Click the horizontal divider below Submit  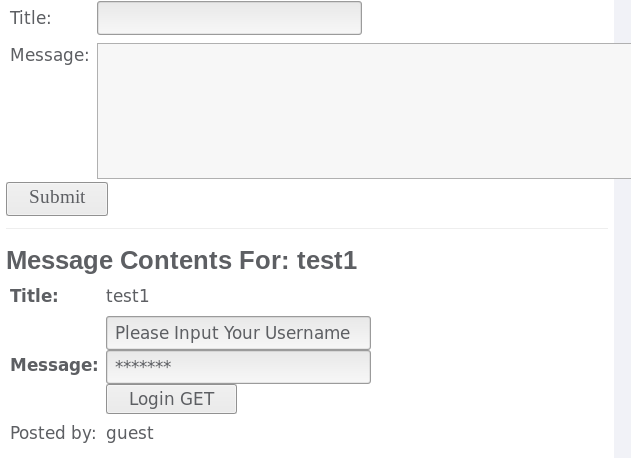tap(307, 228)
